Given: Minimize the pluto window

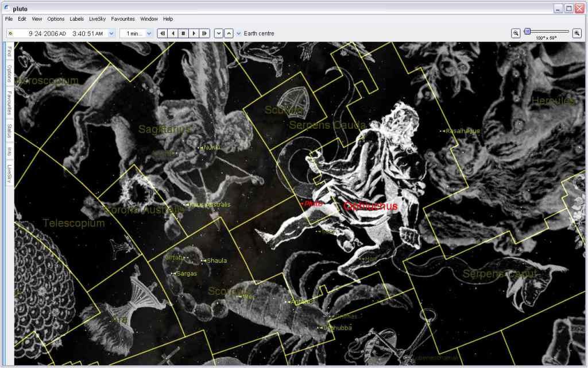Looking at the screenshot, I should (x=558, y=8).
